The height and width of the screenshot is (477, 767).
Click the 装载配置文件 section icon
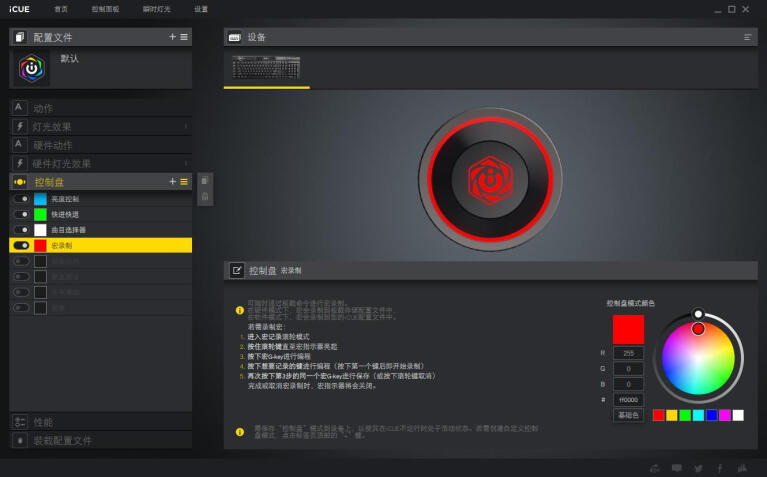click(20, 440)
